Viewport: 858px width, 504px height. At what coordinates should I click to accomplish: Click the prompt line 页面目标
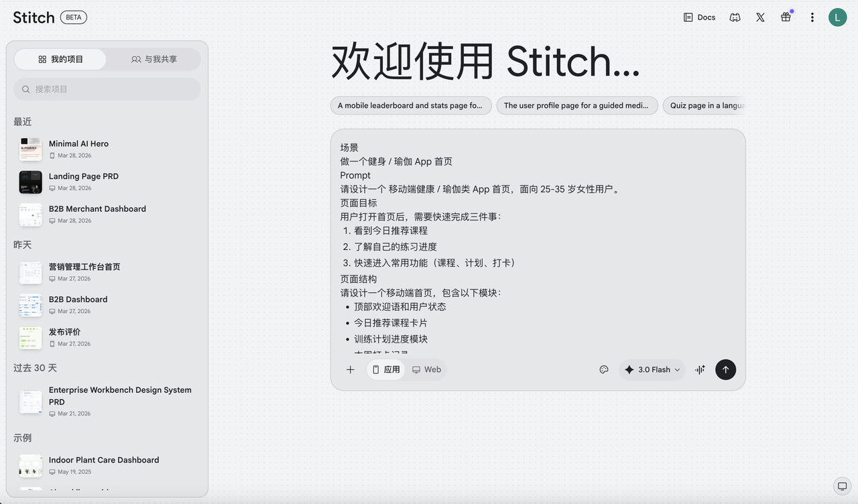359,203
